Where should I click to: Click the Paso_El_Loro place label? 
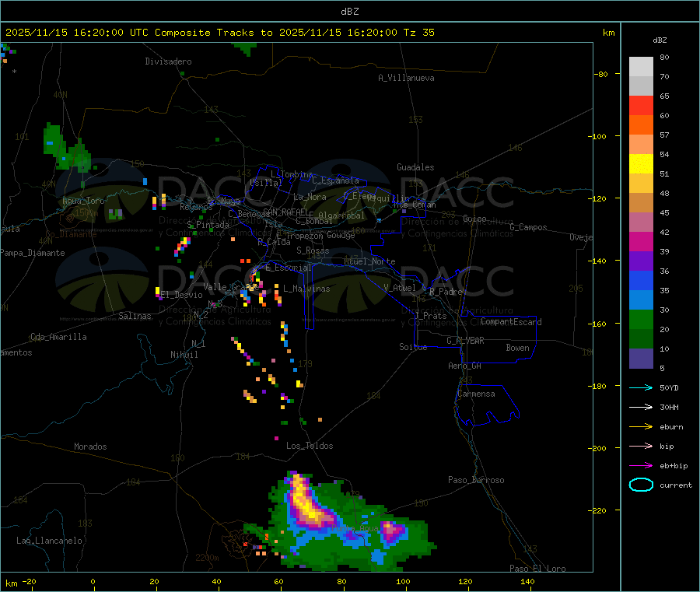click(537, 569)
